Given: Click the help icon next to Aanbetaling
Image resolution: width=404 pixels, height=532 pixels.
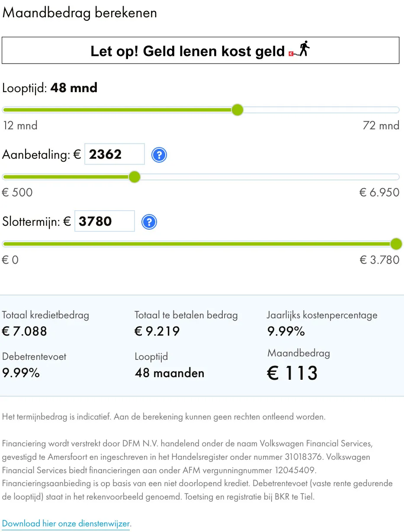Looking at the screenshot, I should (x=159, y=155).
